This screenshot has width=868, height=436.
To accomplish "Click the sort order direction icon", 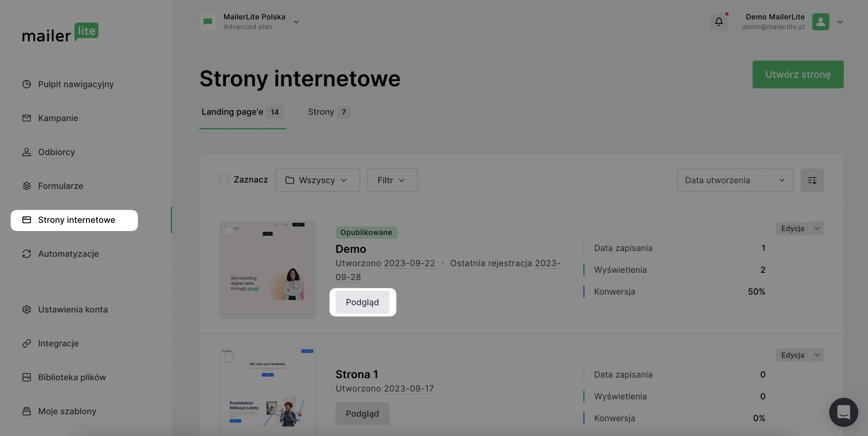I will pyautogui.click(x=812, y=180).
